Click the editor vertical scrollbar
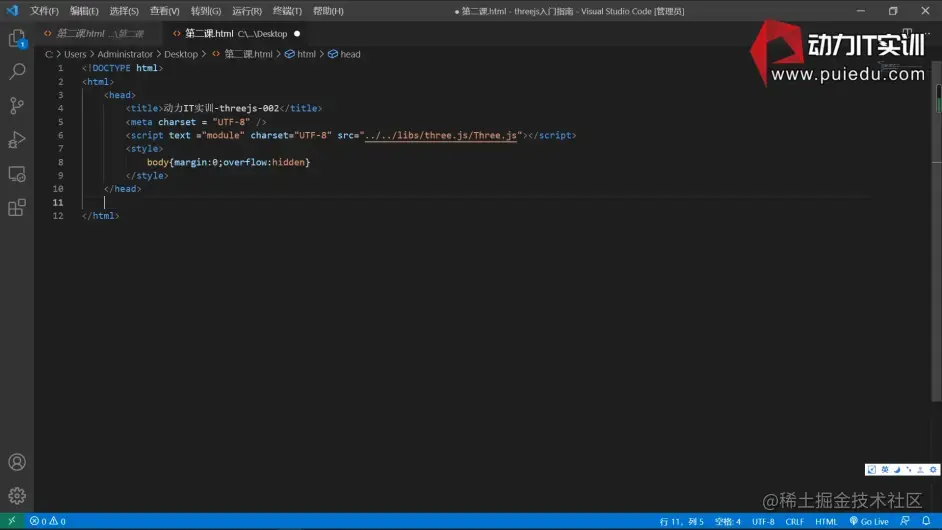Viewport: 942px width, 530px height. pos(937,231)
